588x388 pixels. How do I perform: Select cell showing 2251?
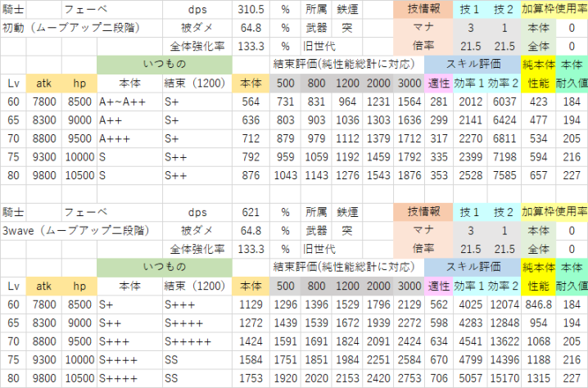coord(378,360)
